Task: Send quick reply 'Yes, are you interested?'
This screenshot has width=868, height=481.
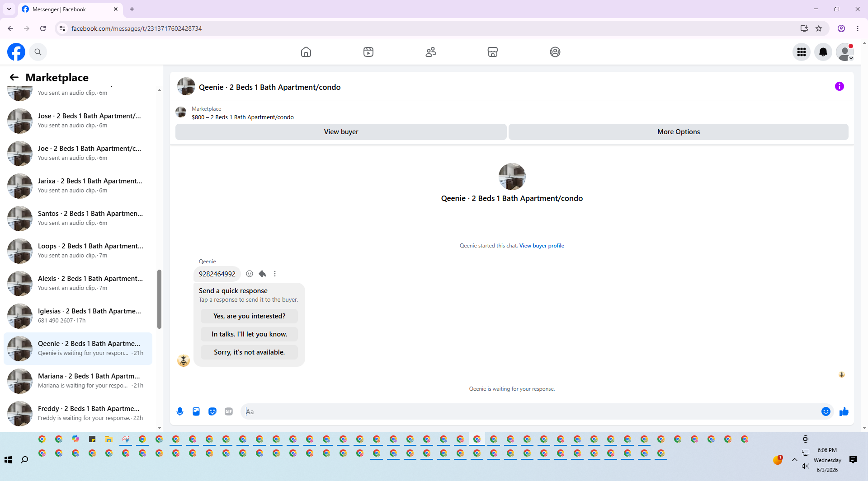Action: (x=250, y=316)
